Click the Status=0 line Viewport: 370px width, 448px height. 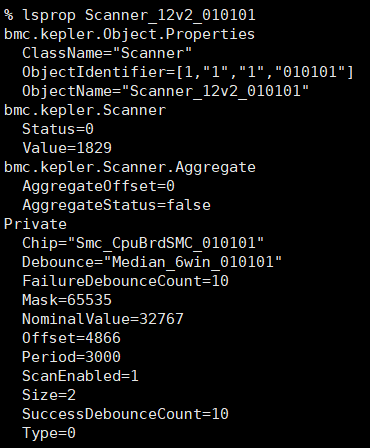[58, 129]
